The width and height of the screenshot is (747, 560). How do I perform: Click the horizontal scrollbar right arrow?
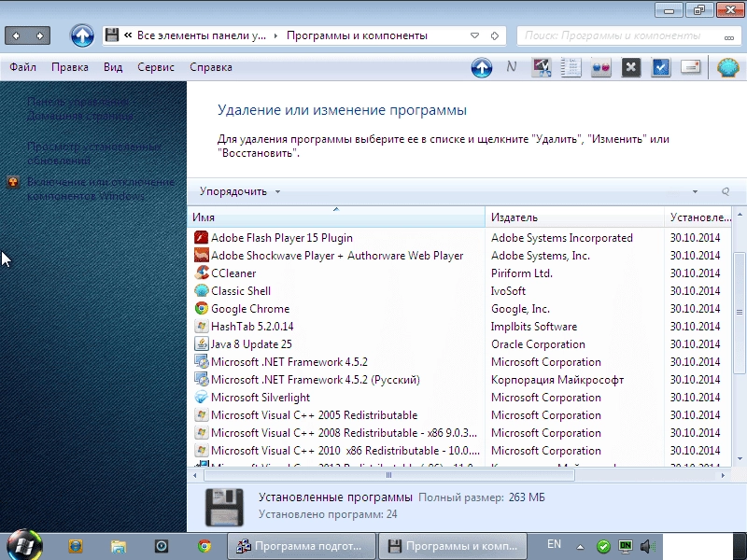point(723,475)
